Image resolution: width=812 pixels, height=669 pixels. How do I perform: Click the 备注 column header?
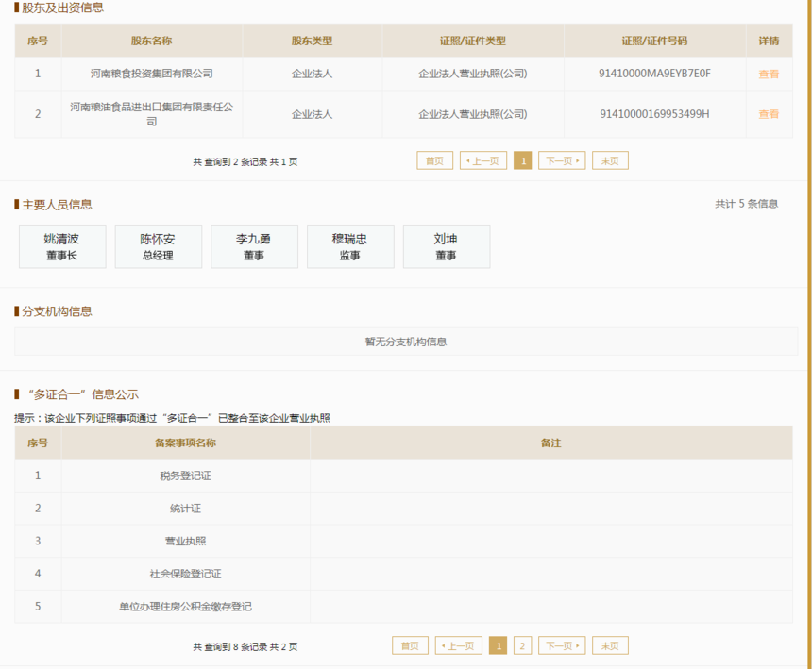(551, 443)
